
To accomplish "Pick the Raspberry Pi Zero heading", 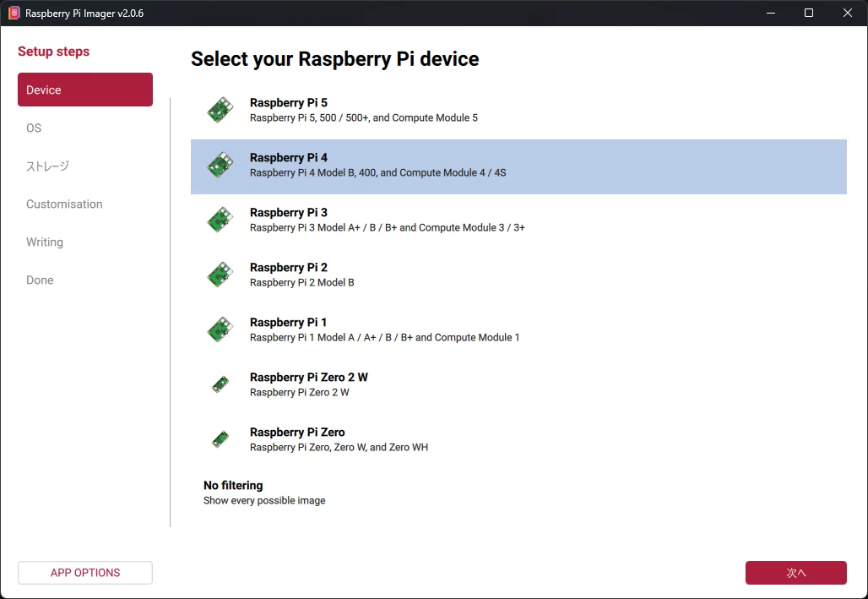I will point(297,432).
